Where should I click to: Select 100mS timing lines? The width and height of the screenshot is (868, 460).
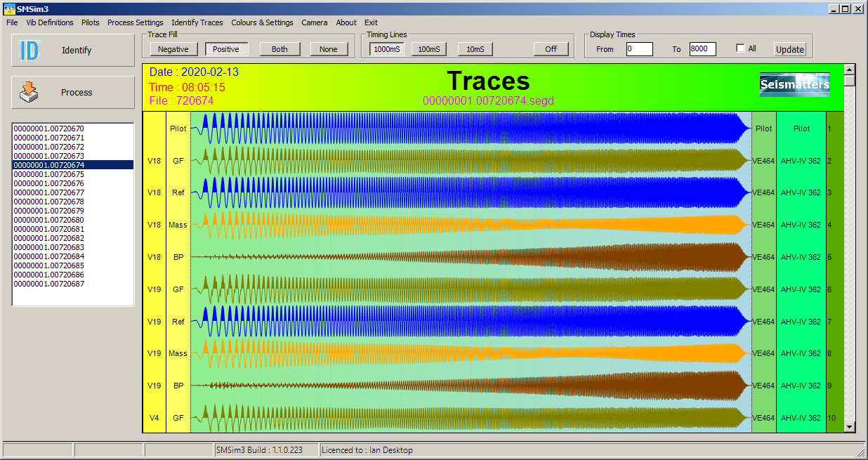(429, 49)
